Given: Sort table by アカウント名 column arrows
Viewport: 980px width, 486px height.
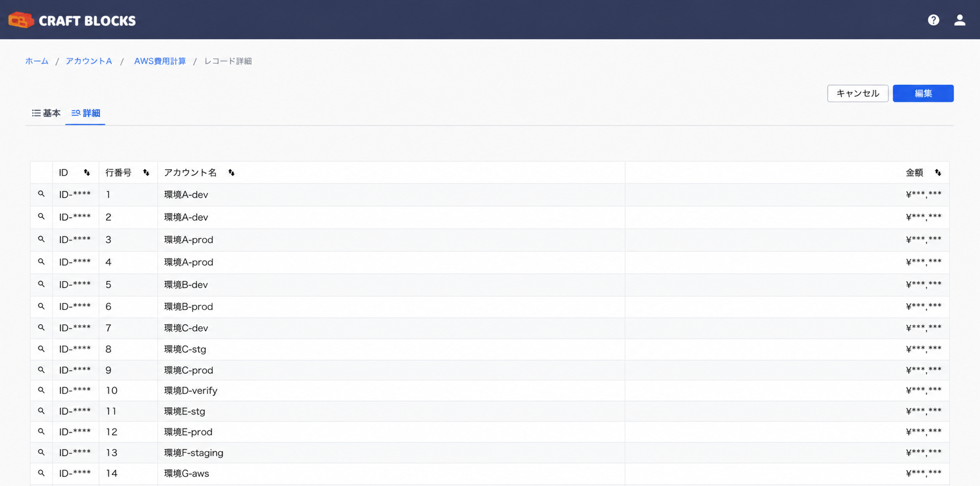Looking at the screenshot, I should [x=232, y=173].
